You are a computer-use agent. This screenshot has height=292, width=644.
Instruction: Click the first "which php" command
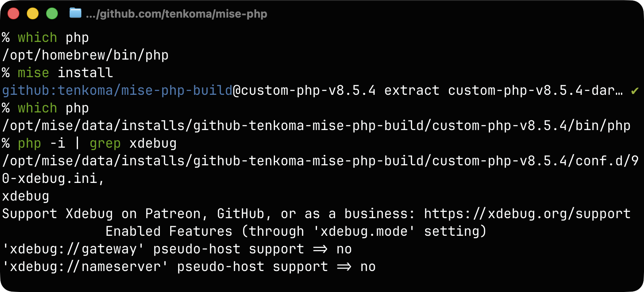pyautogui.click(x=53, y=37)
